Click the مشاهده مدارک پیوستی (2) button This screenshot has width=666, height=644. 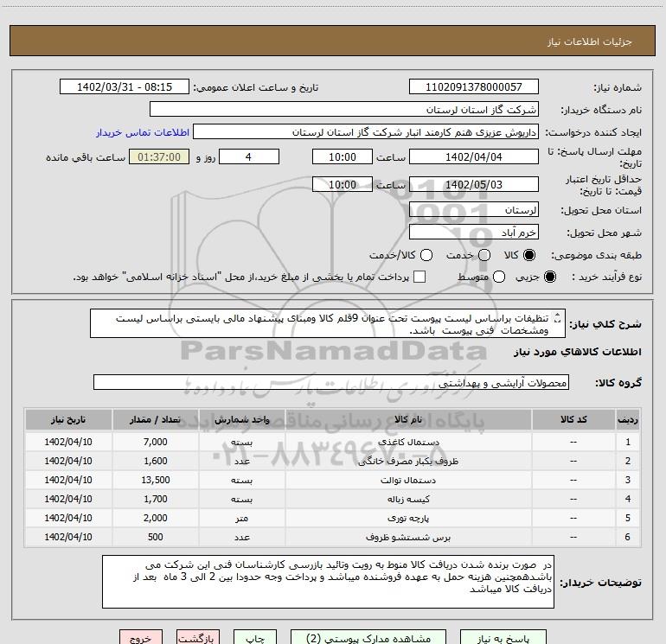[x=368, y=638]
